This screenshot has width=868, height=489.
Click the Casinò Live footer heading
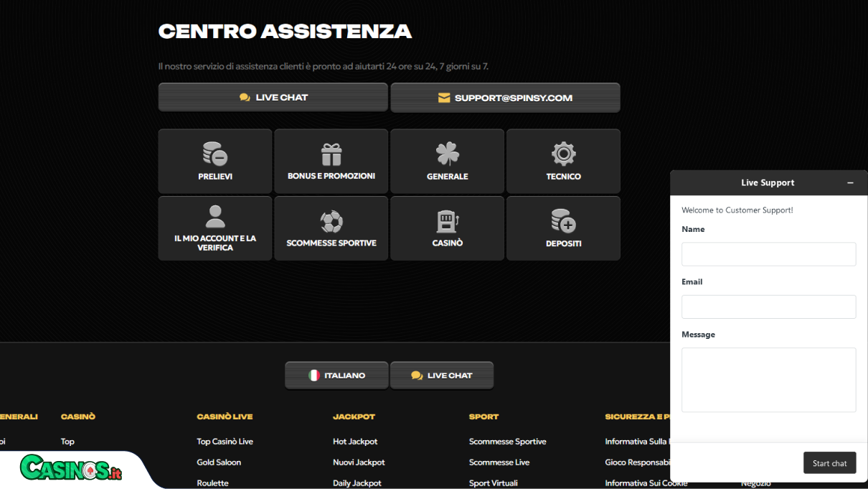point(225,416)
